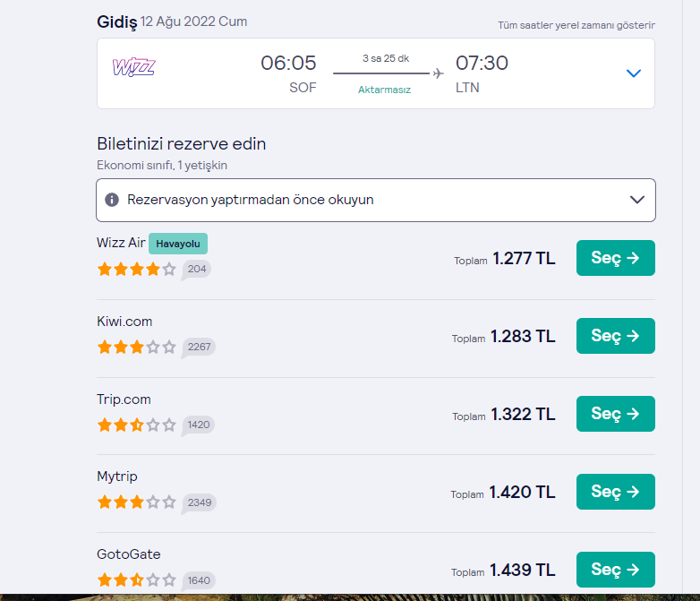The height and width of the screenshot is (601, 700).
Task: Click the Trip.com provider name
Action: pos(124,399)
